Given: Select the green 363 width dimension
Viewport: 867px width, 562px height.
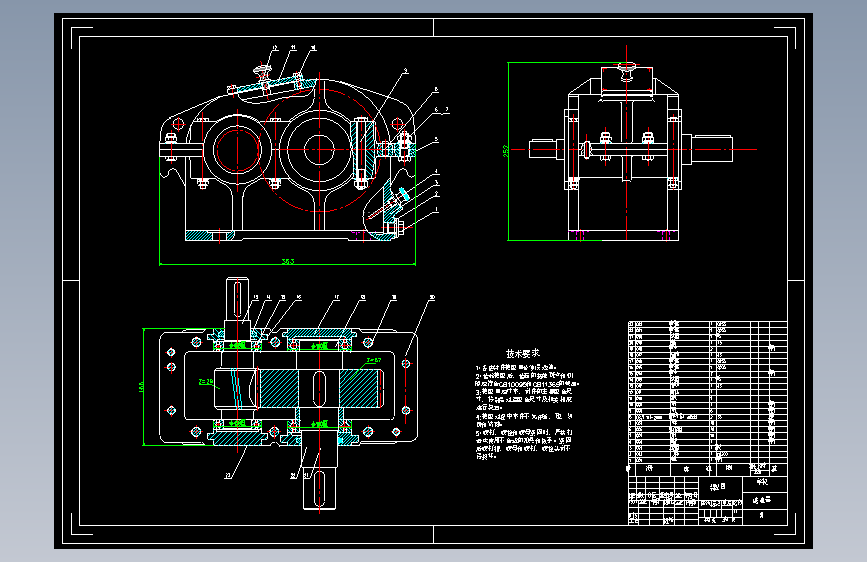Looking at the screenshot, I should click(288, 261).
